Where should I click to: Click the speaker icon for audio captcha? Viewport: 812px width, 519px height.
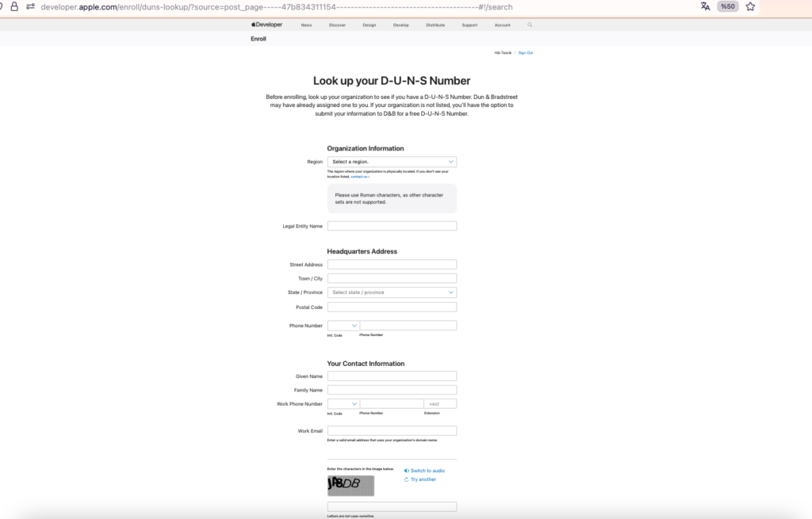pyautogui.click(x=407, y=471)
